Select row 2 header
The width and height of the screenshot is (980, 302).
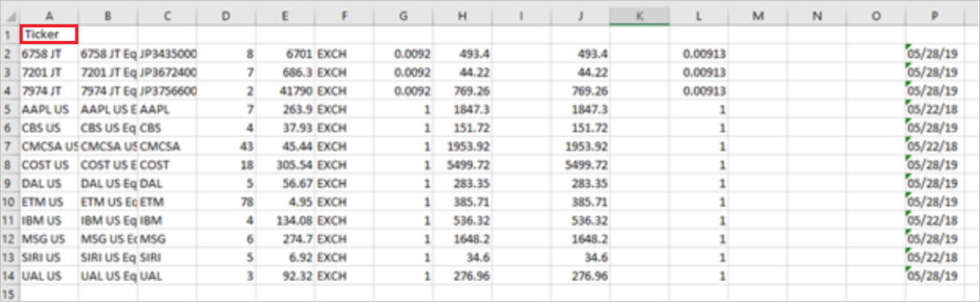pos(10,54)
